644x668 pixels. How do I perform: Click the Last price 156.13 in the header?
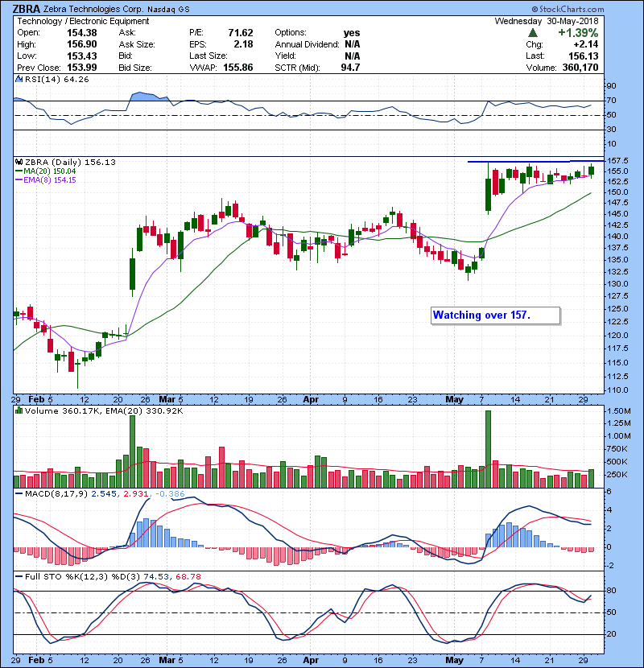[x=583, y=56]
